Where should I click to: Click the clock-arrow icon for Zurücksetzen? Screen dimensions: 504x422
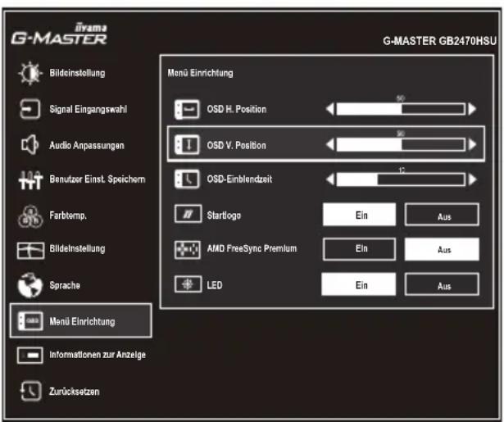[30, 391]
